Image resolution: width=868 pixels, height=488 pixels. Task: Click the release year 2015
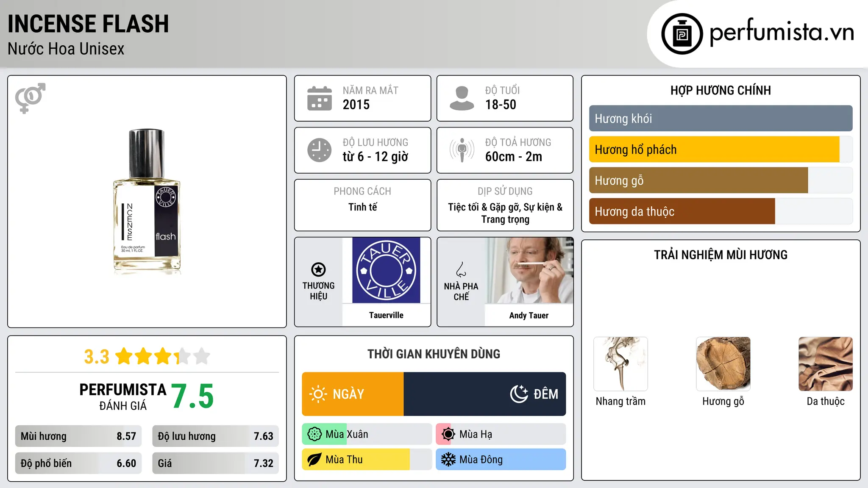point(356,105)
